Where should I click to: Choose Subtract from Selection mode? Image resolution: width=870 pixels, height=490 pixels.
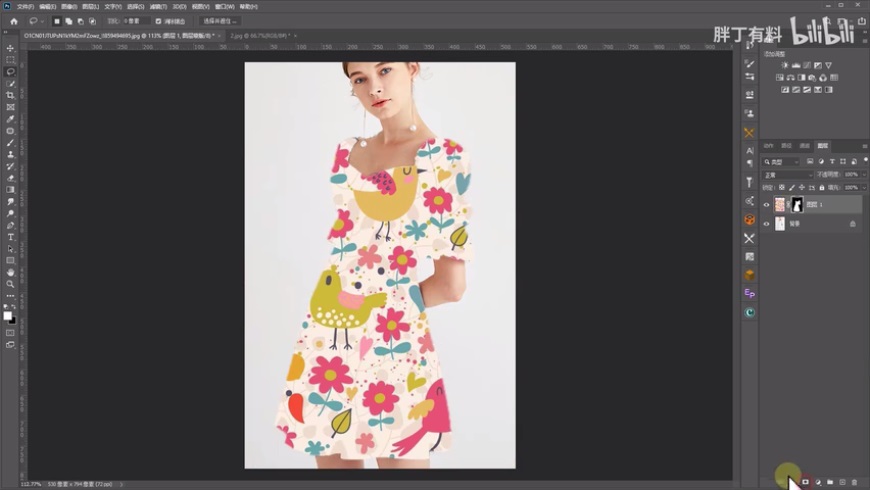click(x=80, y=21)
